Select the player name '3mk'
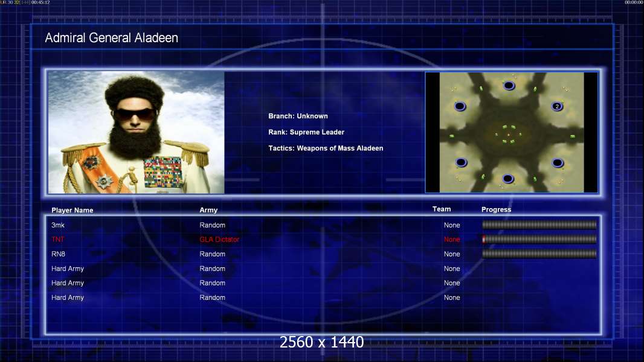This screenshot has height=362, width=644. 58,225
